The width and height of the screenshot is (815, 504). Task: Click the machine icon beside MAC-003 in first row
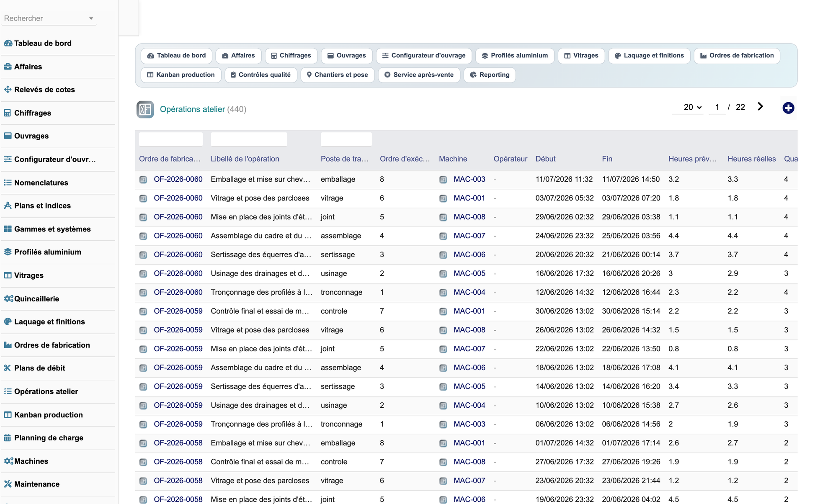pos(443,180)
